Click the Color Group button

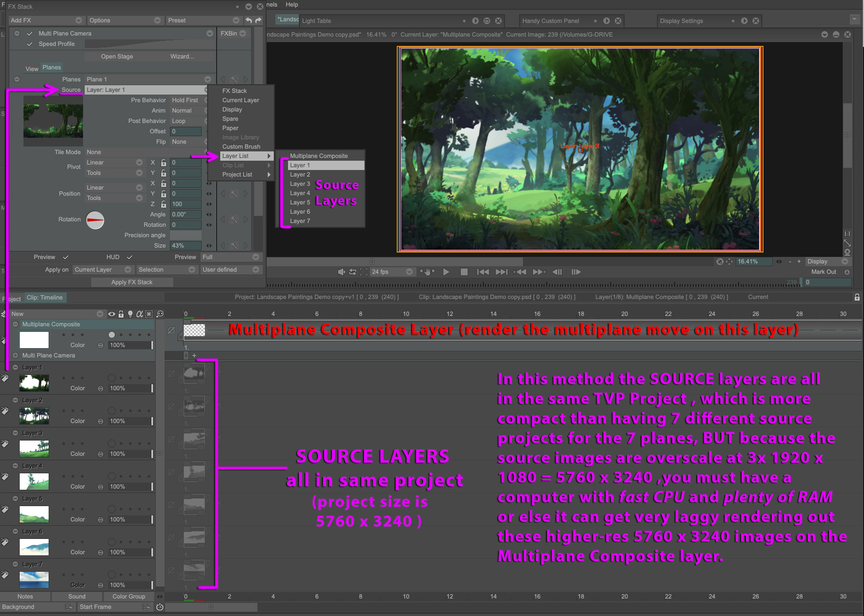click(129, 596)
